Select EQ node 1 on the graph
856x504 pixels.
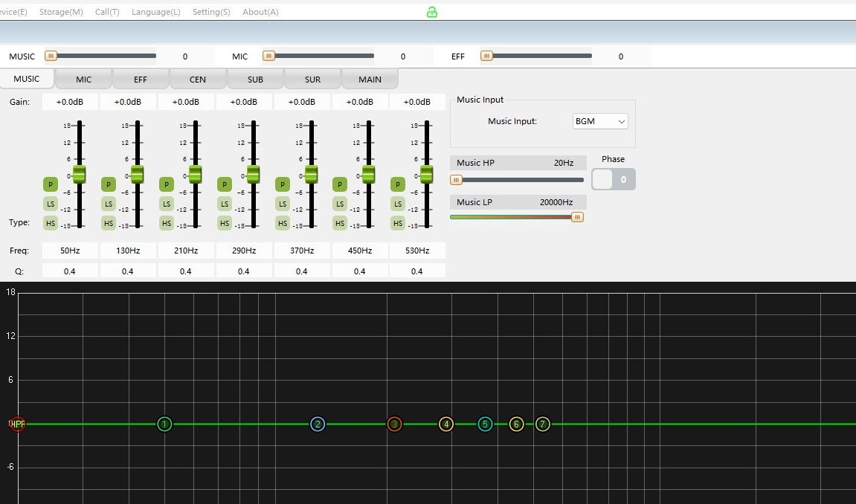click(164, 424)
